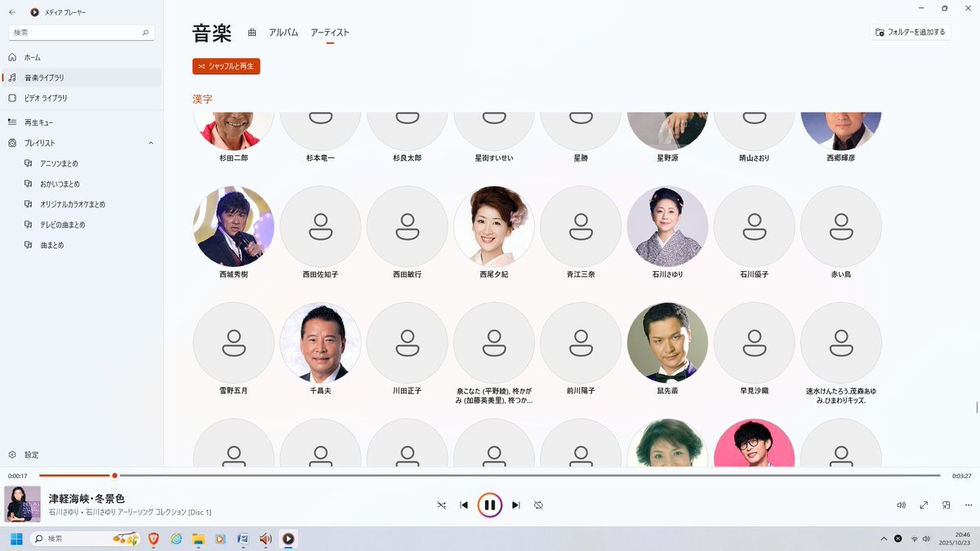Click the 津軽海峡・冬景色 song title

pyautogui.click(x=87, y=499)
